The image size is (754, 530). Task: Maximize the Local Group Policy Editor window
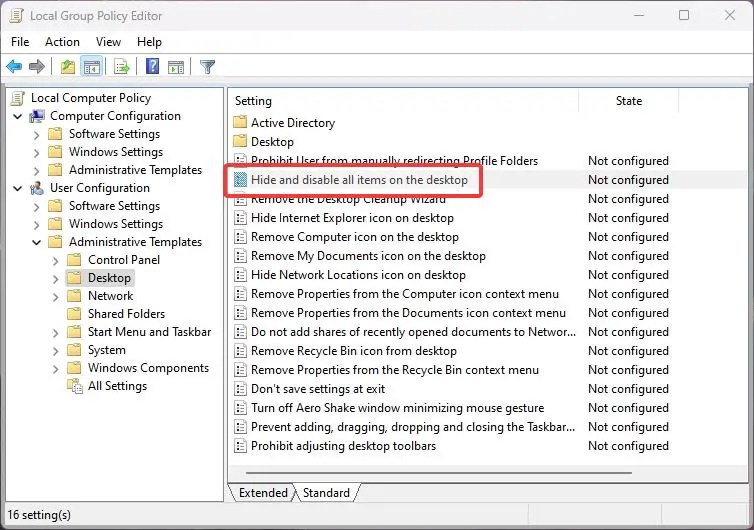click(684, 15)
